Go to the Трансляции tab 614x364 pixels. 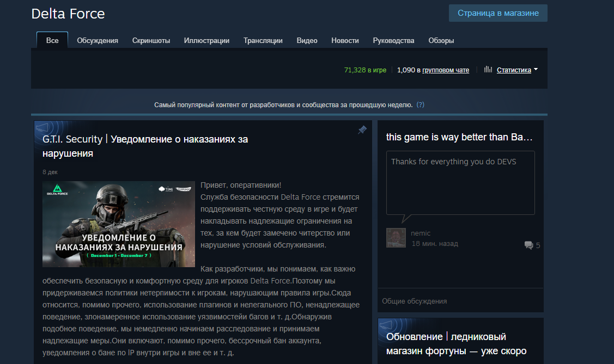263,40
